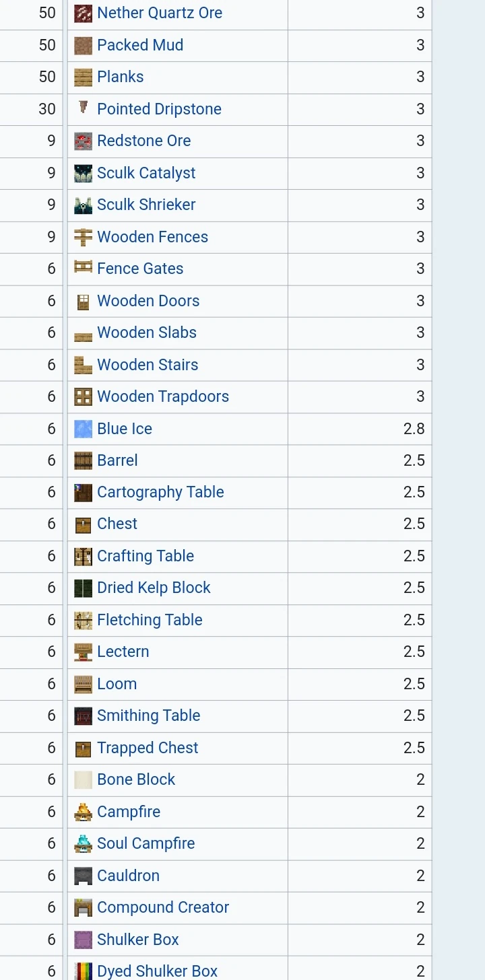Click the Cauldron icon
This screenshot has width=485, height=980.
83,876
